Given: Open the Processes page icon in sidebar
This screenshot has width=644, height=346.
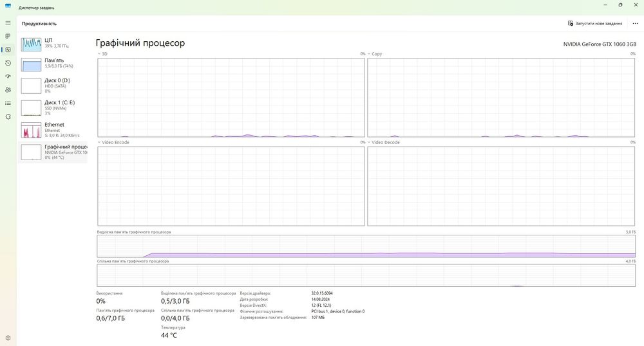Looking at the screenshot, I should pos(8,36).
